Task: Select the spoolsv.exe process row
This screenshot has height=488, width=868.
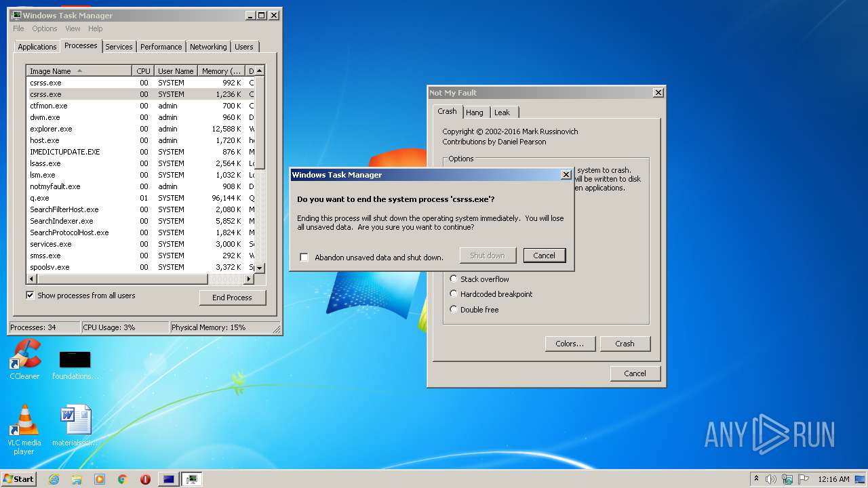Action: [x=140, y=267]
